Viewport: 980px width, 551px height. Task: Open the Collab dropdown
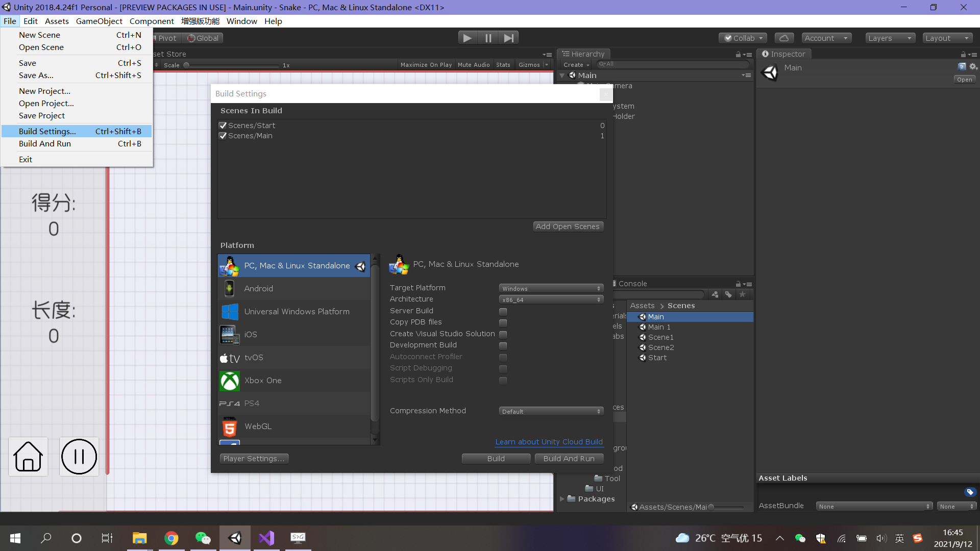point(743,38)
